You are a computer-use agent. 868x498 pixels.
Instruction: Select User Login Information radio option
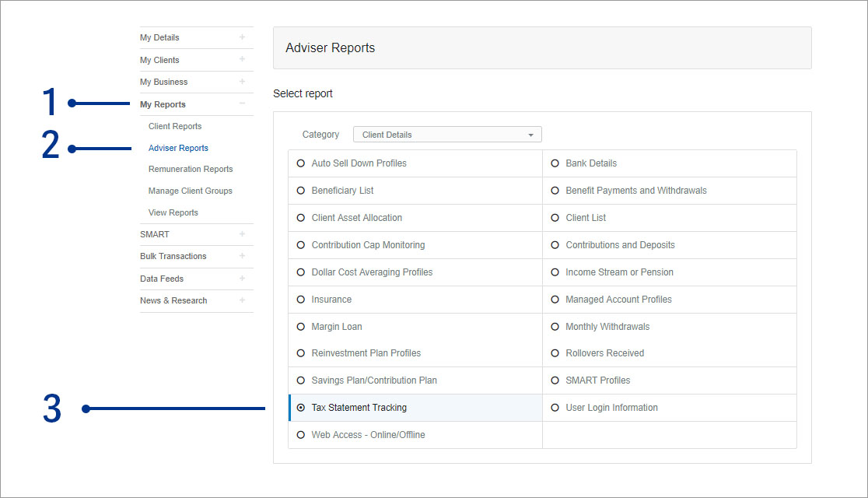pos(555,408)
